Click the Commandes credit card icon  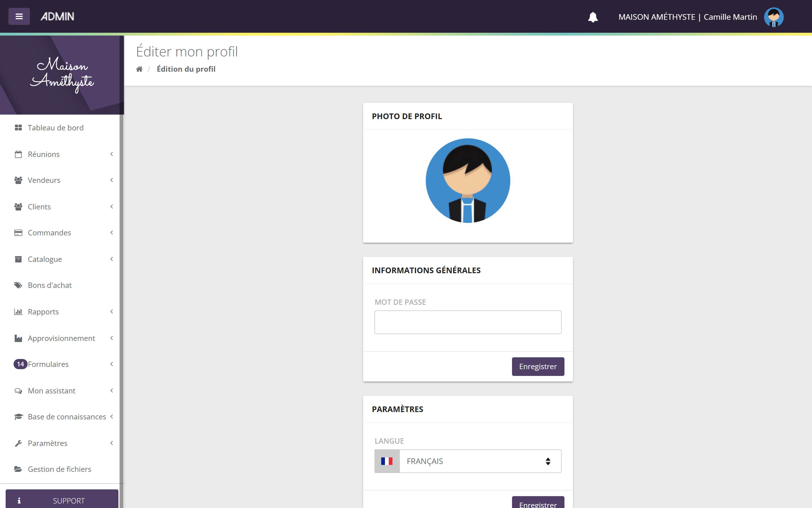(18, 233)
